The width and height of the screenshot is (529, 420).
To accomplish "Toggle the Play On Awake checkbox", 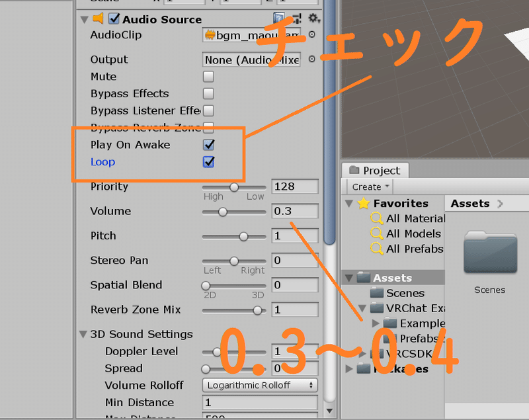I will click(x=209, y=145).
